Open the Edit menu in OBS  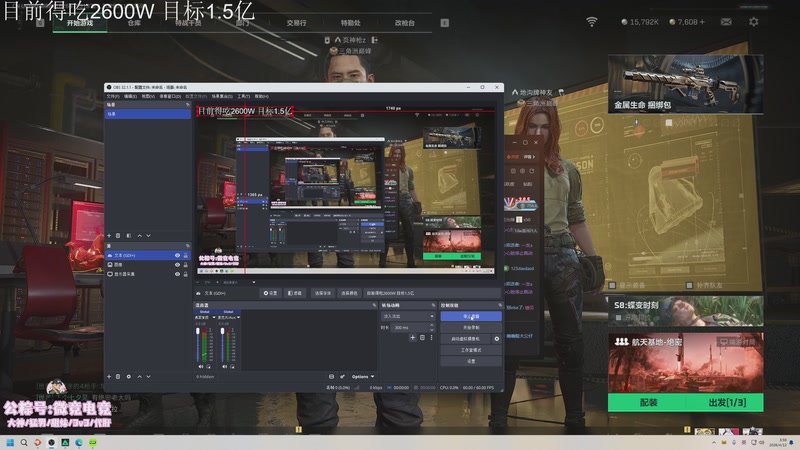pyautogui.click(x=130, y=96)
